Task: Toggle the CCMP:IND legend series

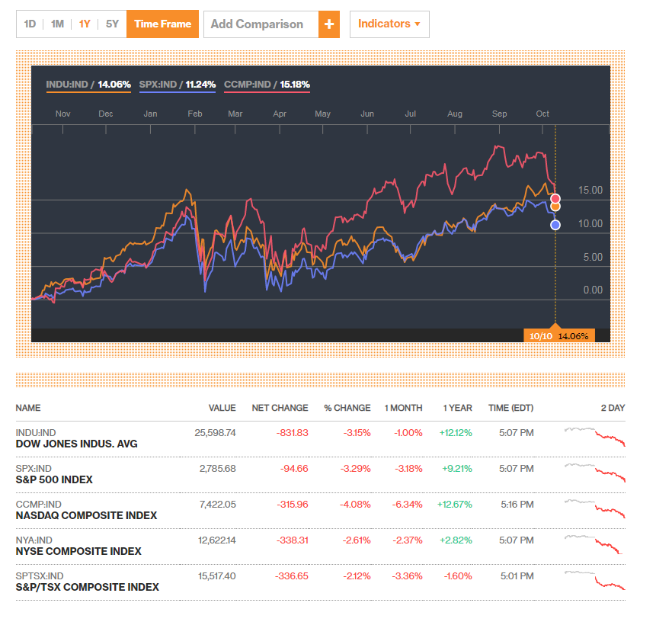Action: 267,85
